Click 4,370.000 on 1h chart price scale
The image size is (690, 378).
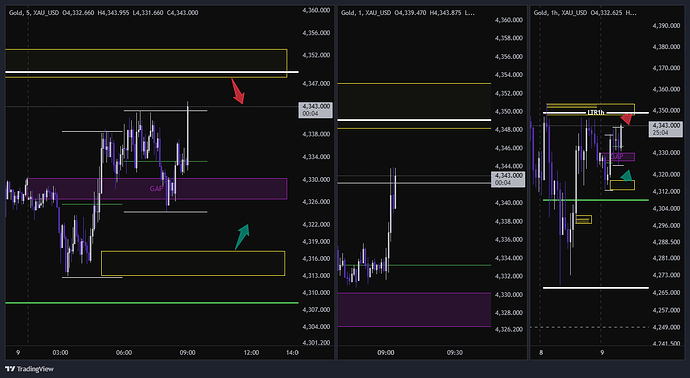click(x=667, y=68)
